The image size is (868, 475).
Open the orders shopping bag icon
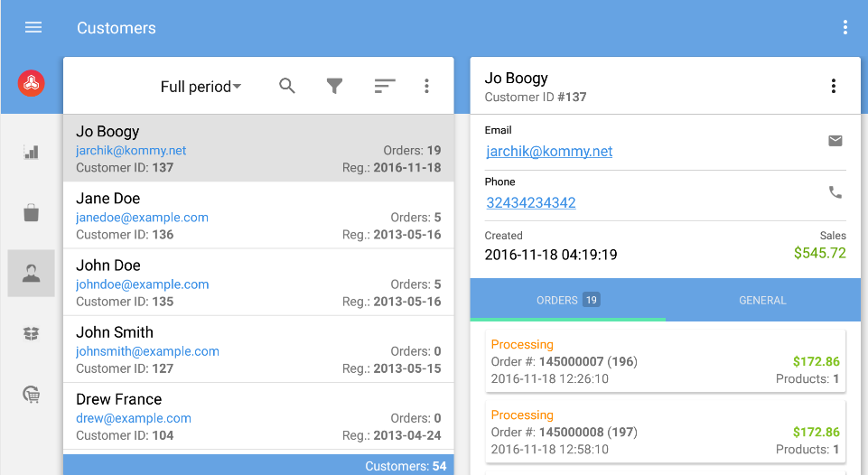tap(32, 213)
